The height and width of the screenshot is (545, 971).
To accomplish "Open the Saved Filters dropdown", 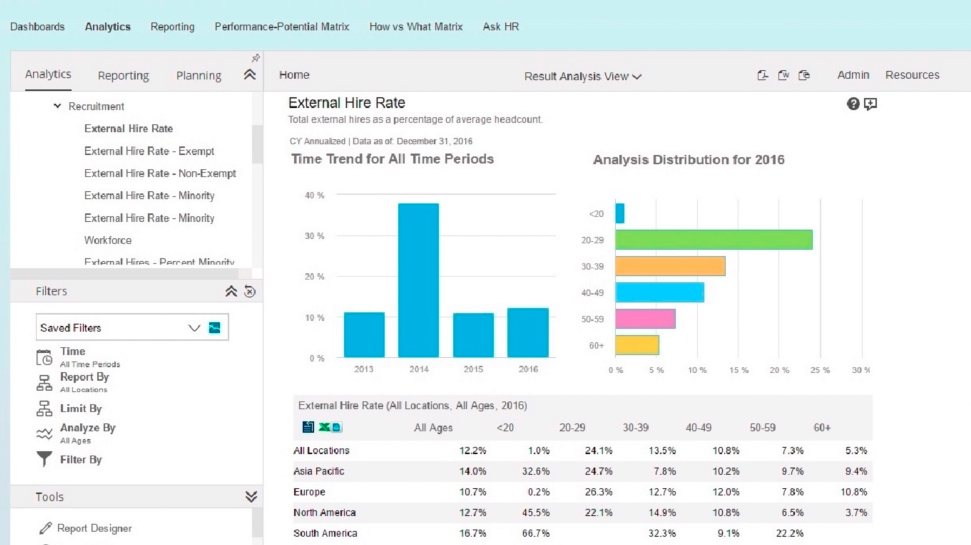I will click(132, 327).
